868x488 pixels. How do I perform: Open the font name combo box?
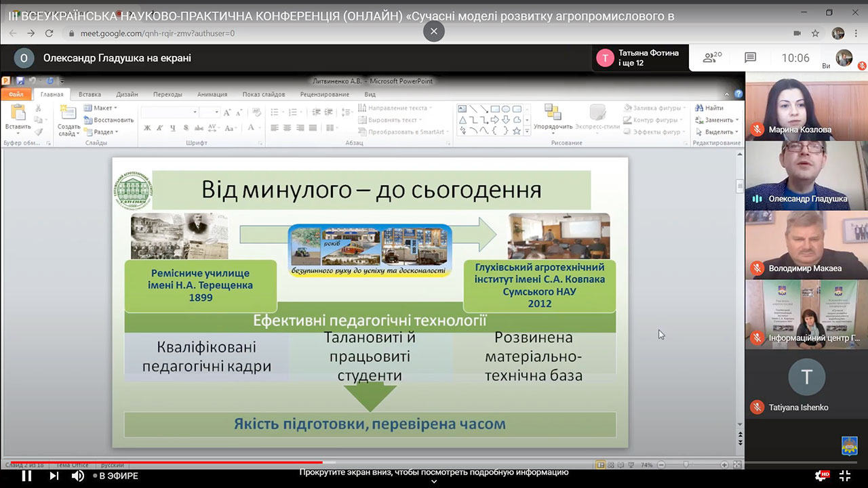click(x=170, y=112)
